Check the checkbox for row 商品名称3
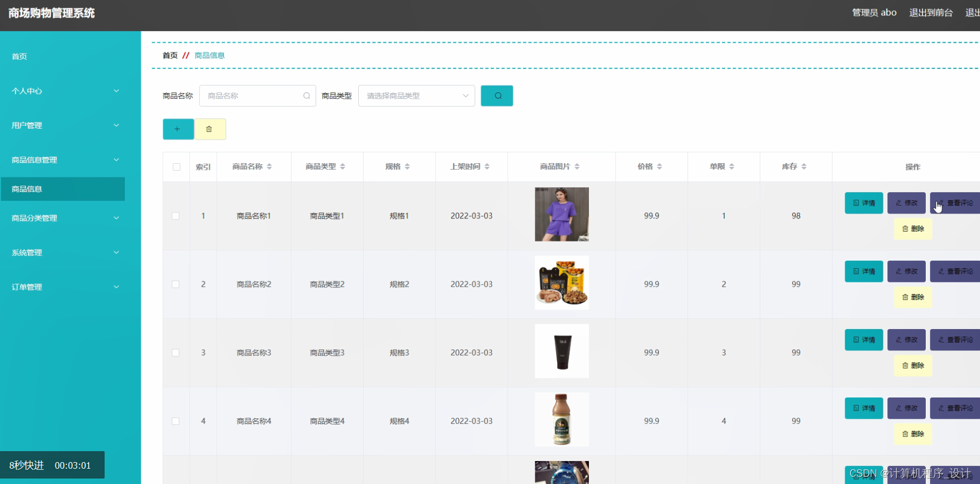 coord(176,353)
